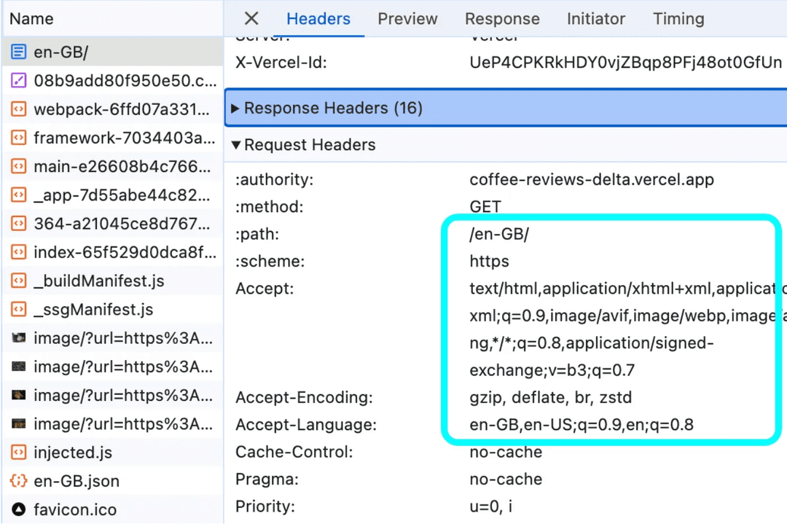Click the script icon next to framework-7034403a

[19, 137]
